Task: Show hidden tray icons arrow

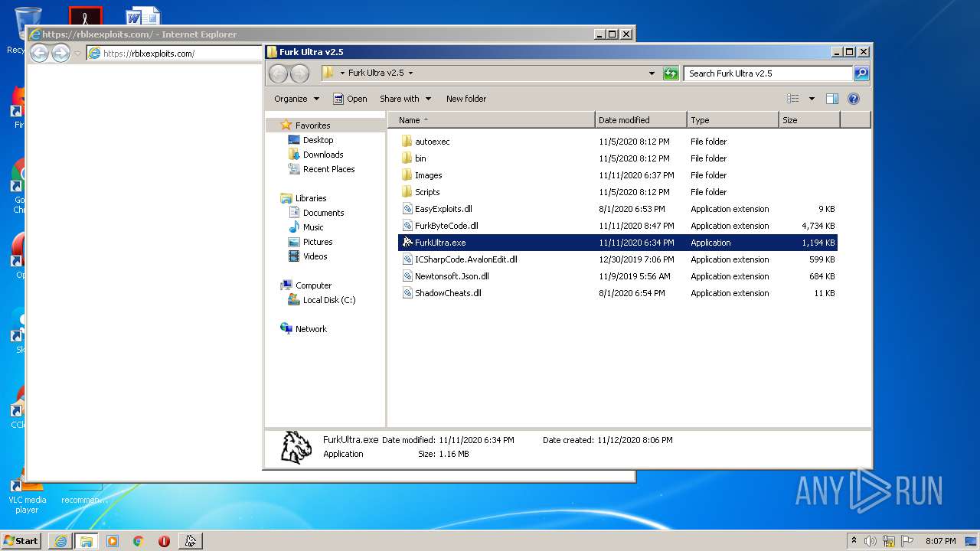Action: (854, 540)
